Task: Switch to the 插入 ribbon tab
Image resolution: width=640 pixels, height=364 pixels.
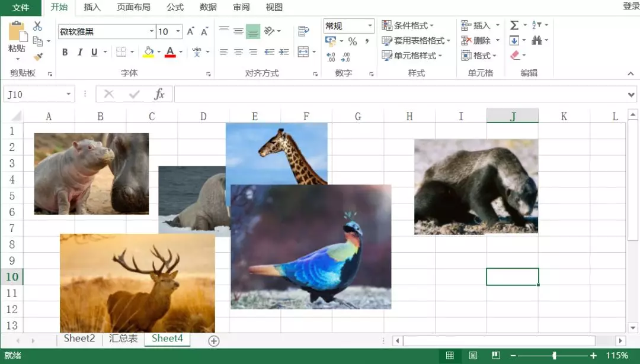Action: [x=92, y=7]
